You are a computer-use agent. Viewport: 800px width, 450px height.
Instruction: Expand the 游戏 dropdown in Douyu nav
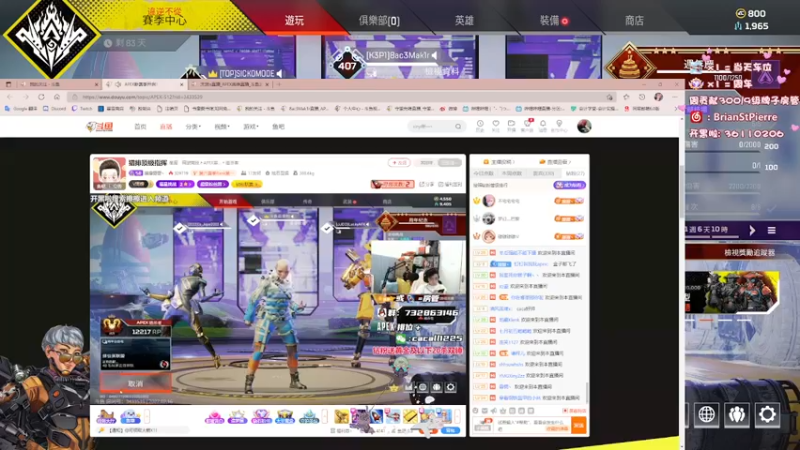click(251, 127)
